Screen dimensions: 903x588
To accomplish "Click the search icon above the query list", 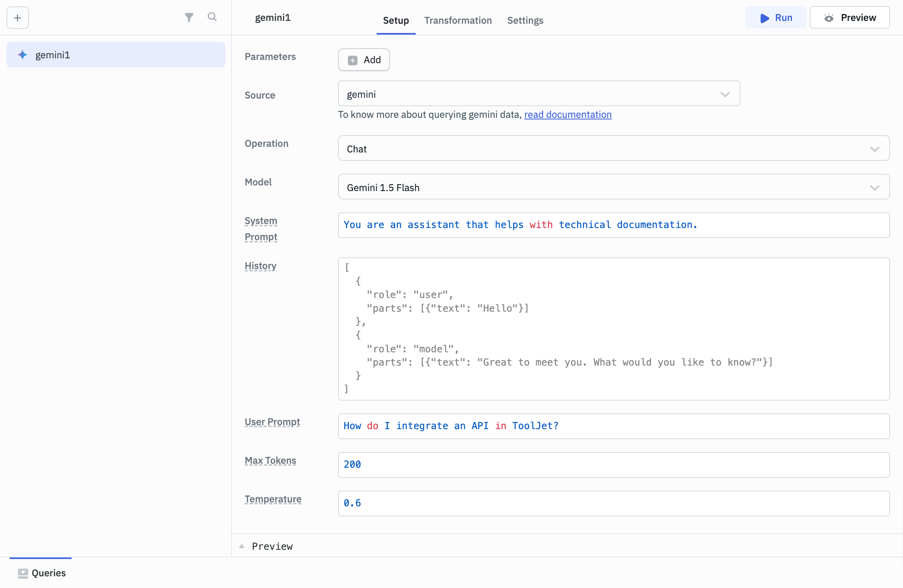I will pyautogui.click(x=212, y=17).
